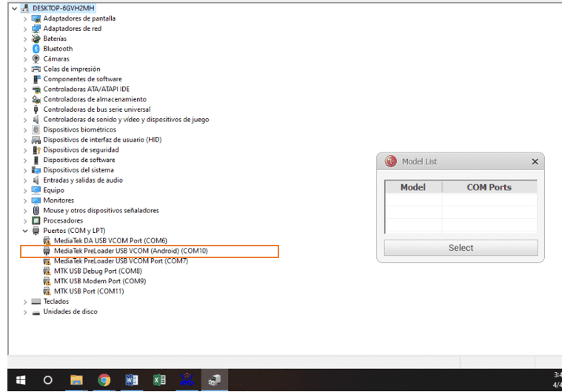Click the Dispositivos biométricos fingerprint icon
Image resolution: width=562 pixels, height=392 pixels.
[36, 129]
